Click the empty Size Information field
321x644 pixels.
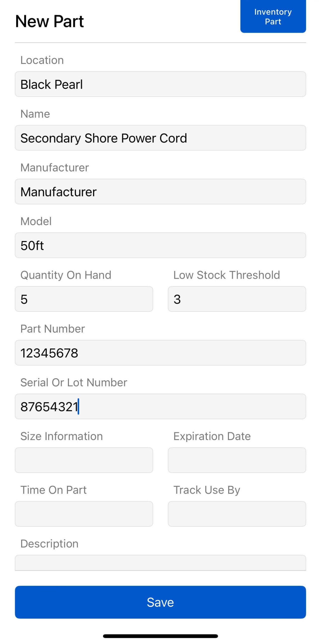pos(84,460)
